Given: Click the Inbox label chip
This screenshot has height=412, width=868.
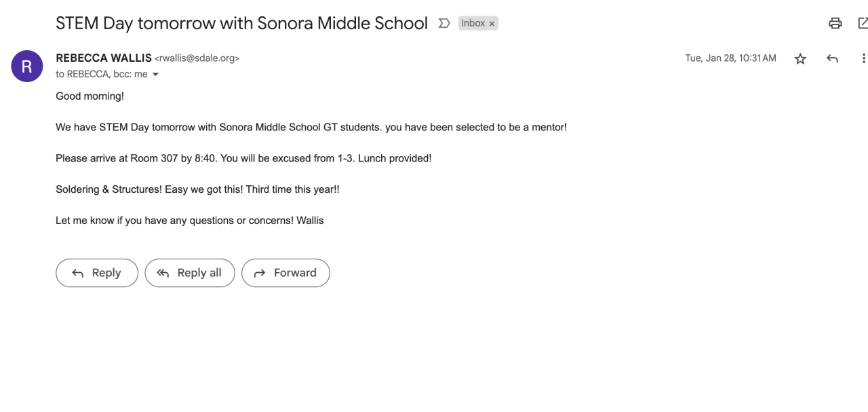Looking at the screenshot, I should (x=473, y=24).
